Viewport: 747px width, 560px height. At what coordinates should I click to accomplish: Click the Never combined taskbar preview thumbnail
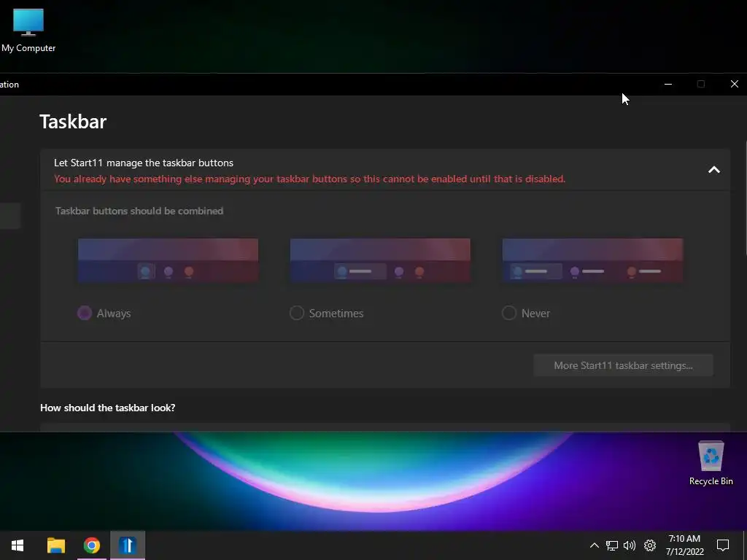592,260
